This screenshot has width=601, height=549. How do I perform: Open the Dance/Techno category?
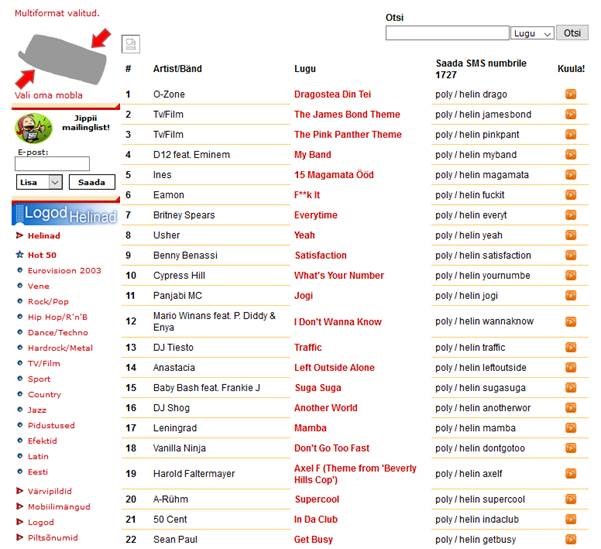click(58, 332)
